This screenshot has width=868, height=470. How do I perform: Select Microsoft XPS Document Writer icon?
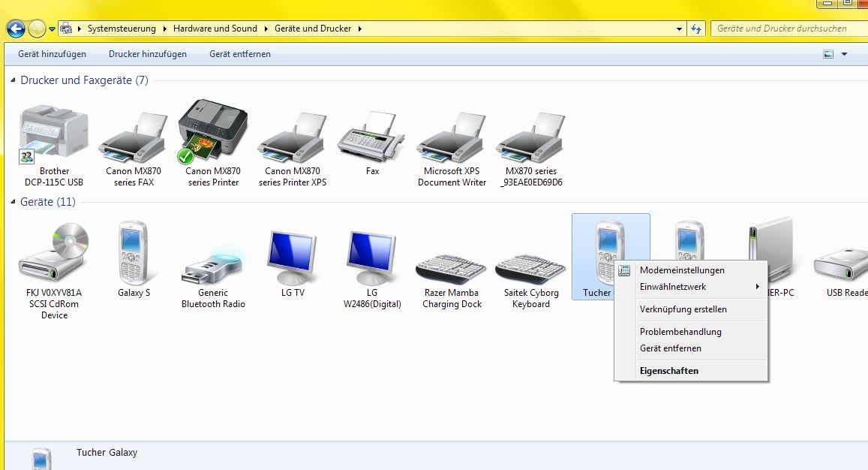[x=452, y=137]
